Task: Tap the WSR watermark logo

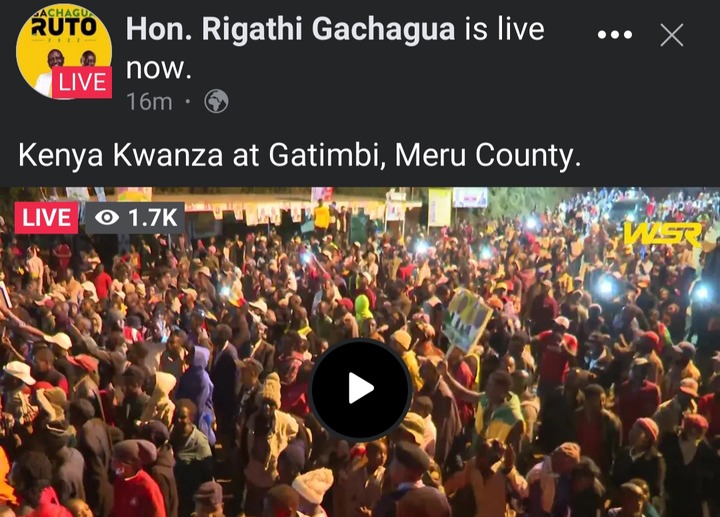Action: point(662,234)
